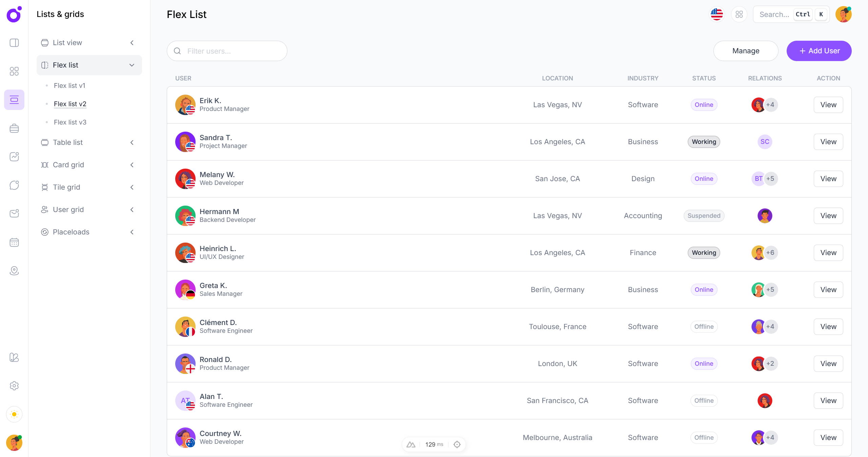Open the apps grid icon in header

click(x=739, y=14)
